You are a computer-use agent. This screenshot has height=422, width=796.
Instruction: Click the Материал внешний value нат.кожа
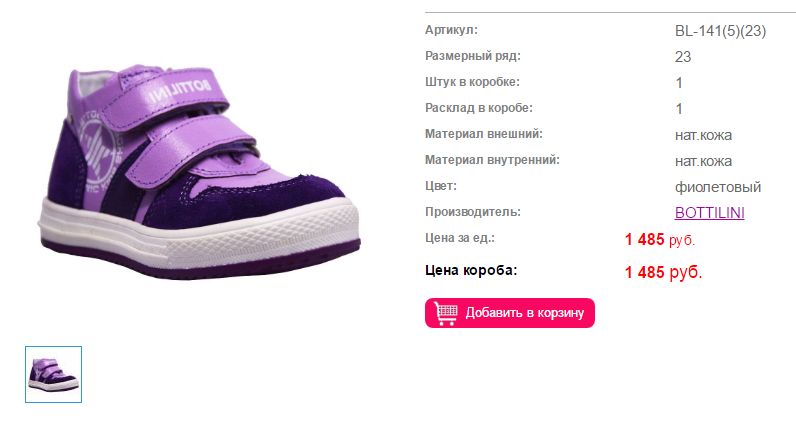(703, 136)
